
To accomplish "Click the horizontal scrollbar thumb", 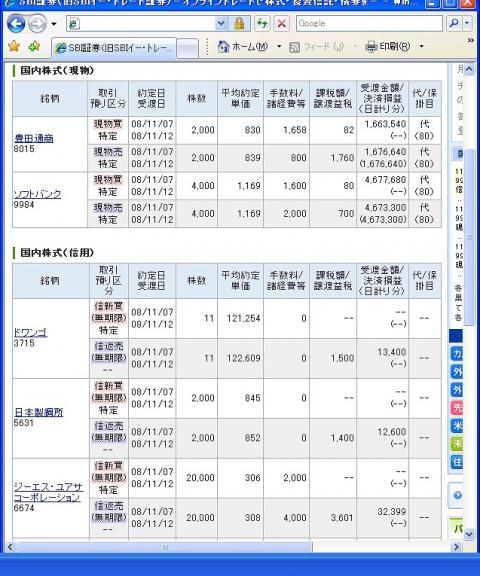I will coord(165,547).
